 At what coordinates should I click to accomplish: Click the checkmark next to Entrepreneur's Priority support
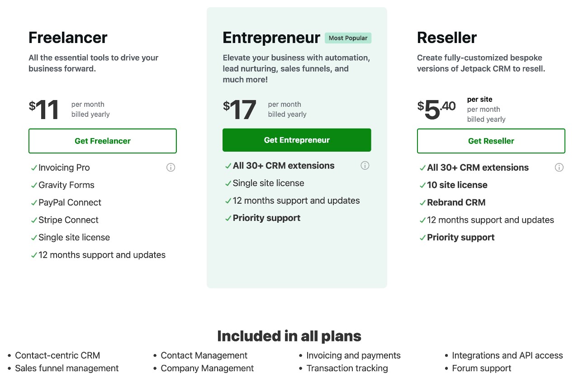228,218
